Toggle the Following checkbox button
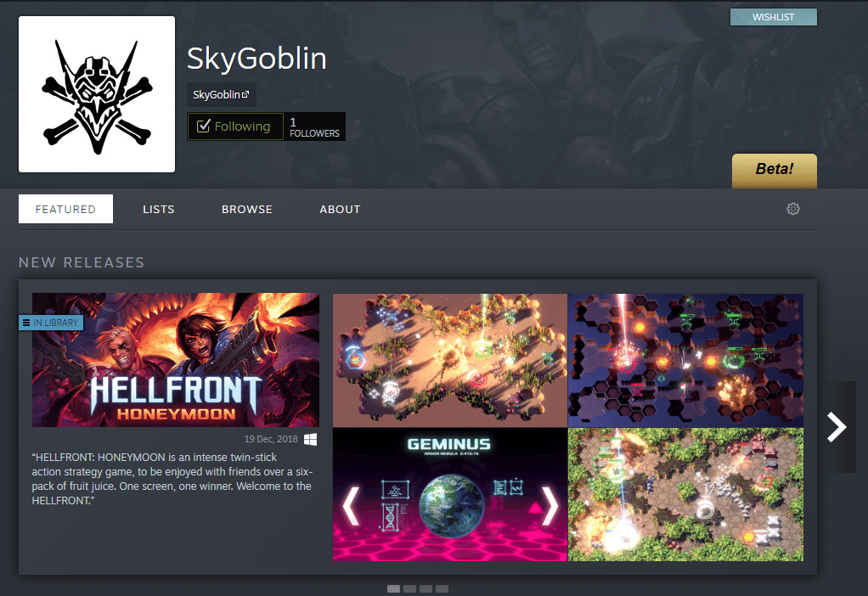Screen dimensions: 868x596 pos(235,127)
